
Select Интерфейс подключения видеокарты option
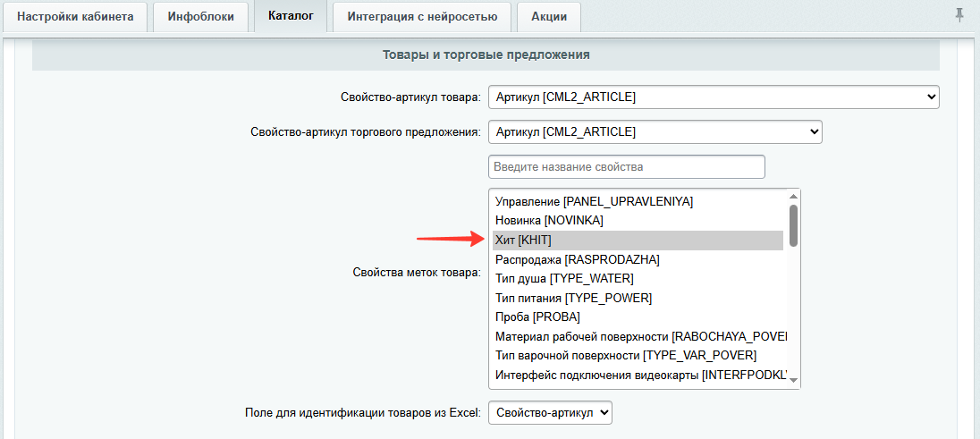pyautogui.click(x=638, y=376)
